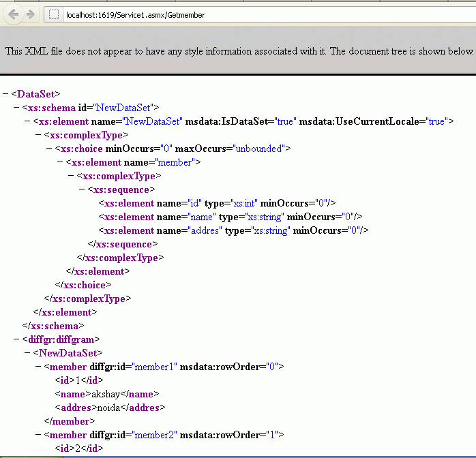Collapse the nested xs:complexType under member
Screen dimensions: 476x458
pyautogui.click(x=71, y=176)
